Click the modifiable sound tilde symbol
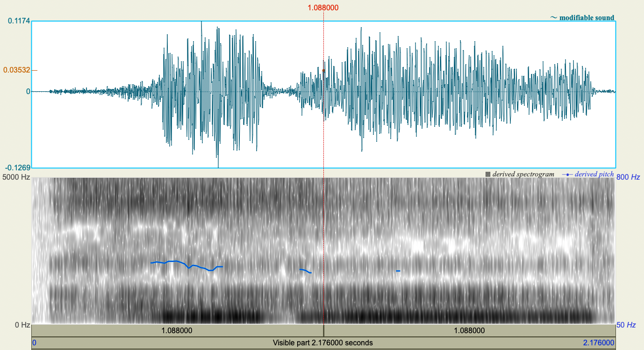Viewport: 644px width, 350px height. [553, 17]
